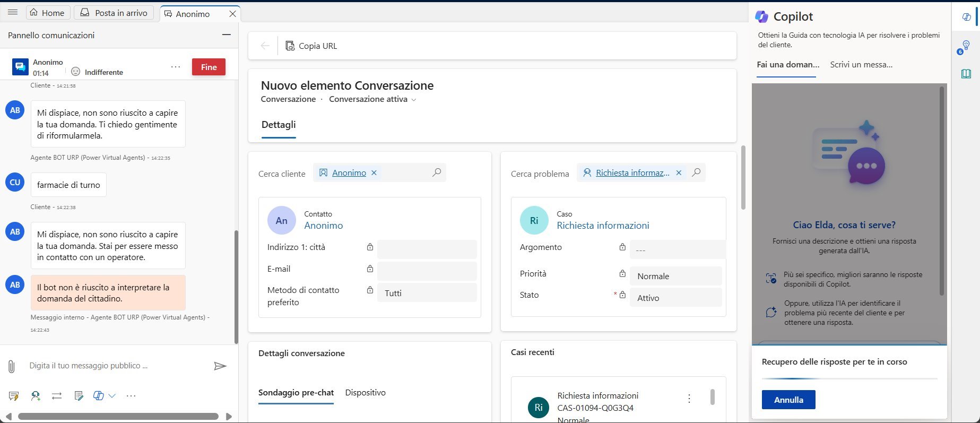Open more options for recent case CAS-01094-Q0G3Q4
The image size is (980, 423).
pyautogui.click(x=689, y=399)
